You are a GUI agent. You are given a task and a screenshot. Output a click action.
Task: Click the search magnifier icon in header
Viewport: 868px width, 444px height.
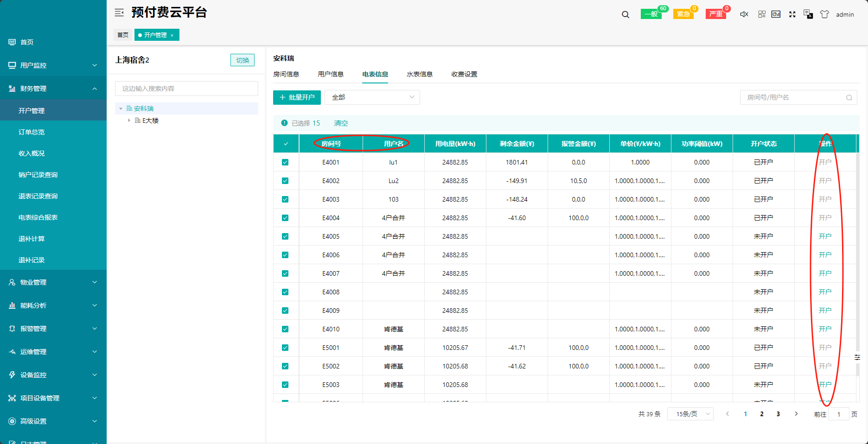point(625,14)
